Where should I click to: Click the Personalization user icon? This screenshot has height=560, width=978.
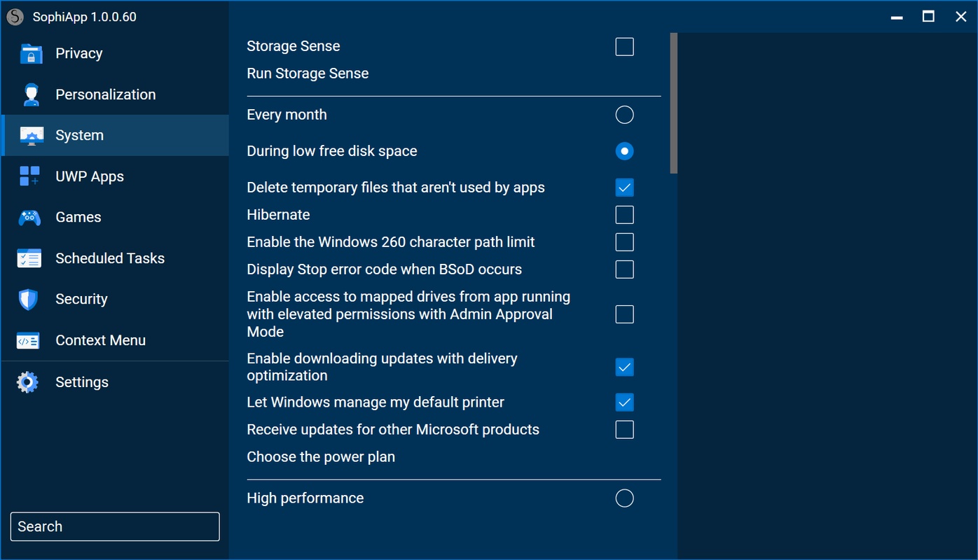click(x=31, y=94)
